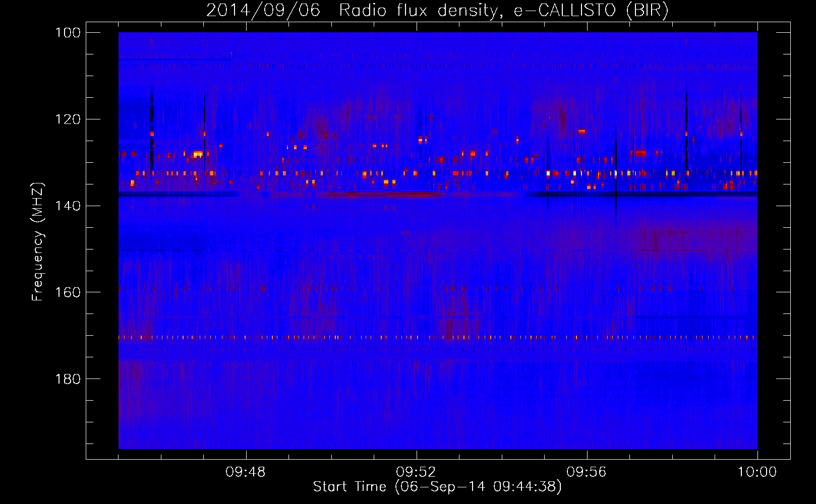
Task: Click the "Frequency (MHZ)" axis label
Action: [38, 241]
